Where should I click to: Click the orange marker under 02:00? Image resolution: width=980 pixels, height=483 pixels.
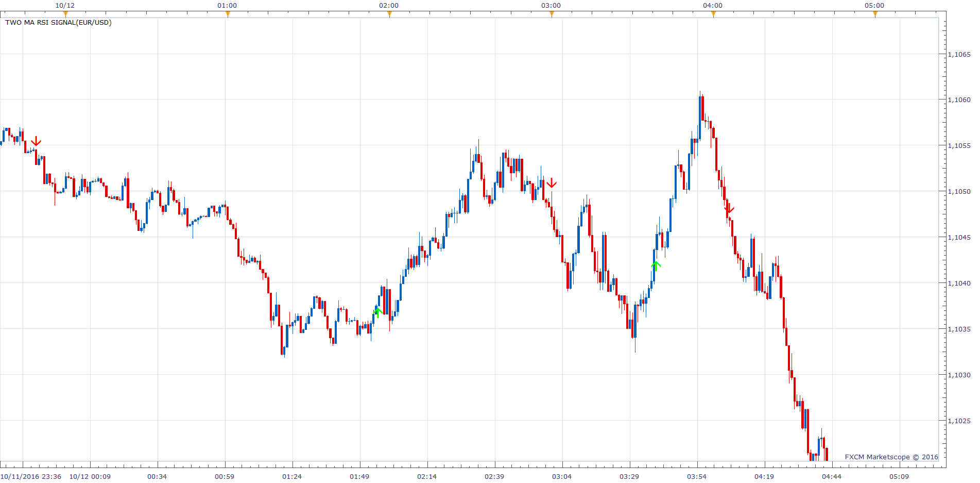[389, 14]
